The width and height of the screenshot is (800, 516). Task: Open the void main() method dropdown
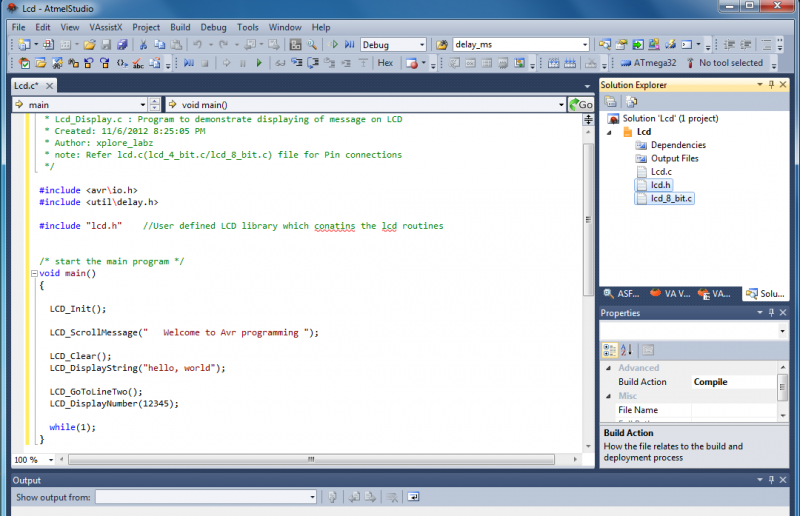(366, 105)
